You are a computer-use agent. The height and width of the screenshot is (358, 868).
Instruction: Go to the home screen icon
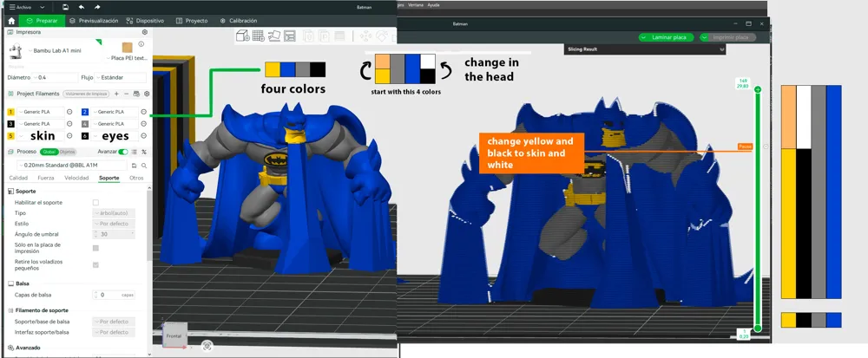coord(11,21)
